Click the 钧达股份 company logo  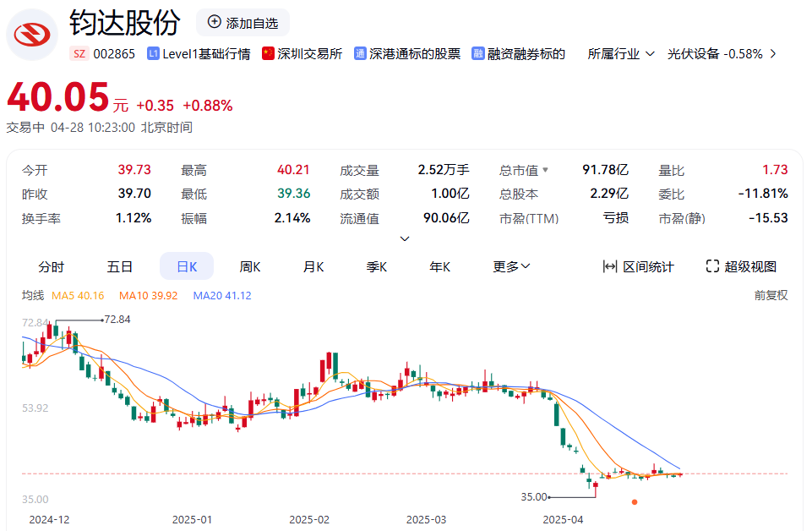[31, 35]
